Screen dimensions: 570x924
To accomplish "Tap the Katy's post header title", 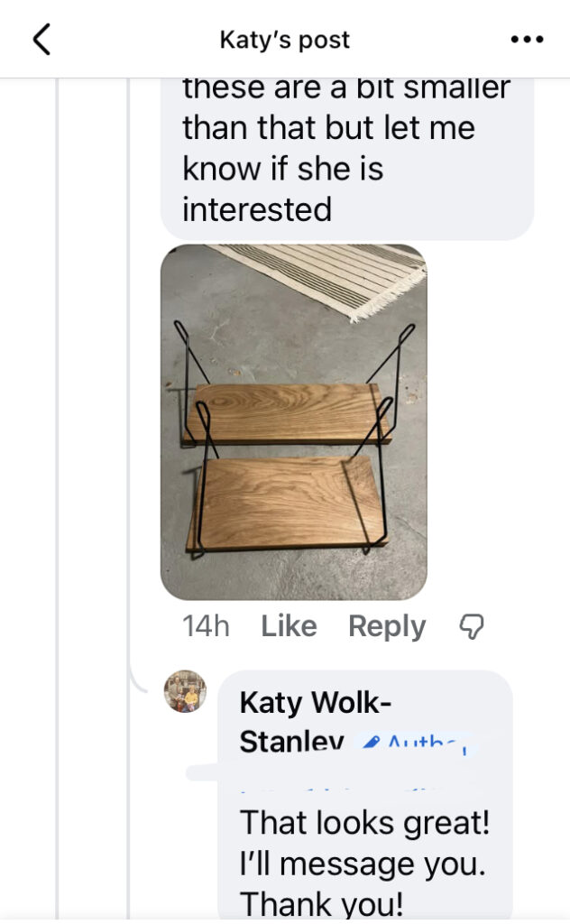I will click(284, 40).
